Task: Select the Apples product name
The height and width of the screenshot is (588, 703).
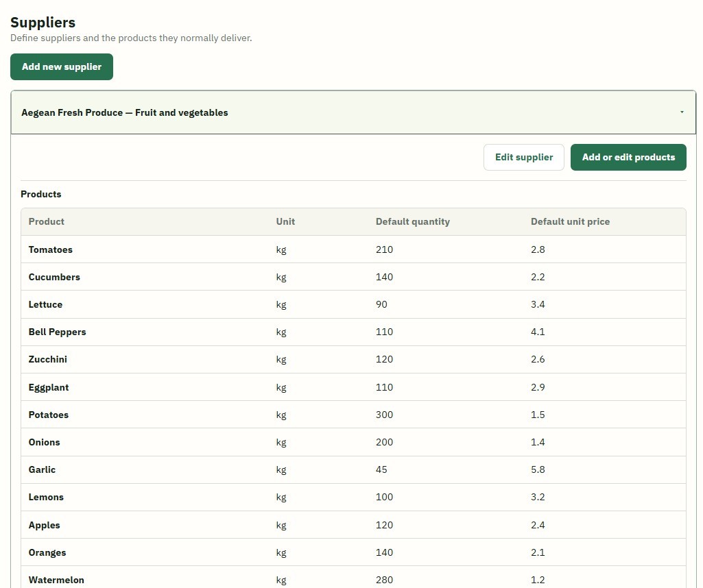Action: [x=44, y=525]
